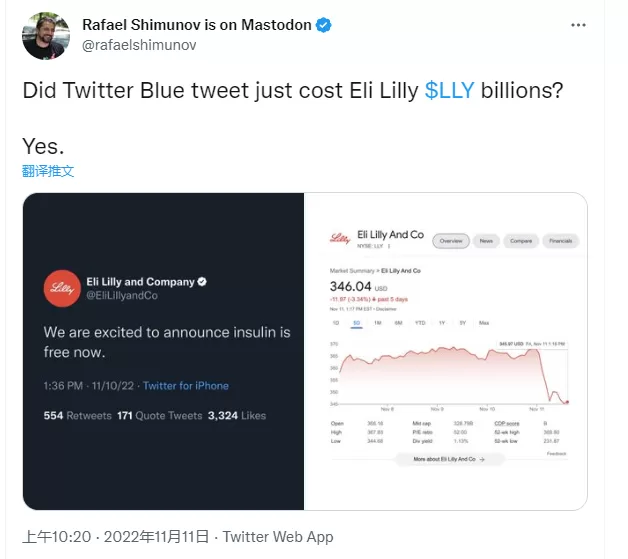Click the blue verified badge beside Mastodon
Image resolution: width=628 pixels, height=559 pixels.
(x=324, y=25)
